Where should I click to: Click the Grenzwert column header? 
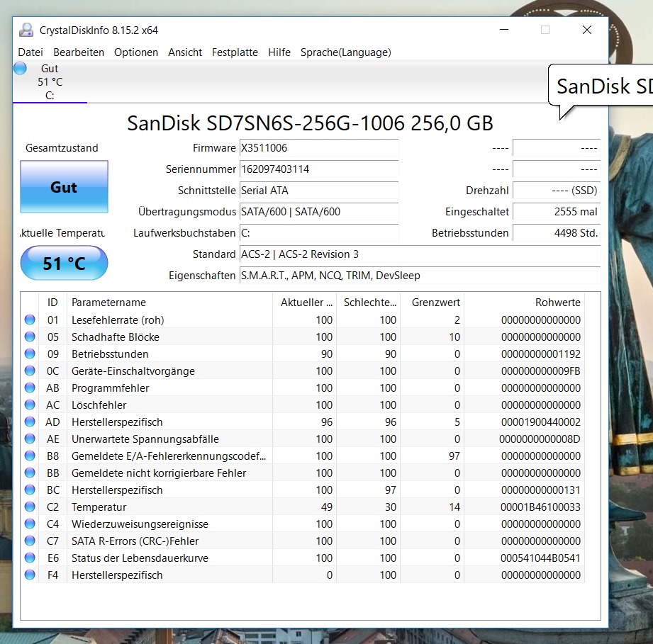[432, 303]
